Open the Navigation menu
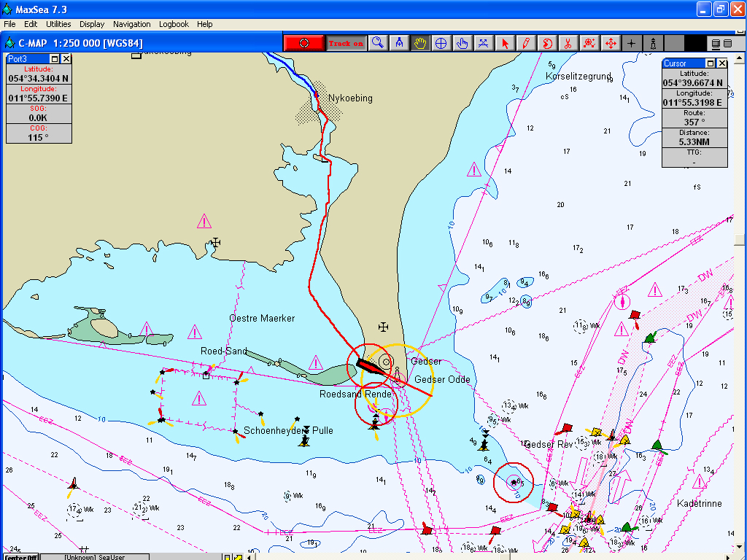Viewport: 747px width, 560px height. [132, 24]
